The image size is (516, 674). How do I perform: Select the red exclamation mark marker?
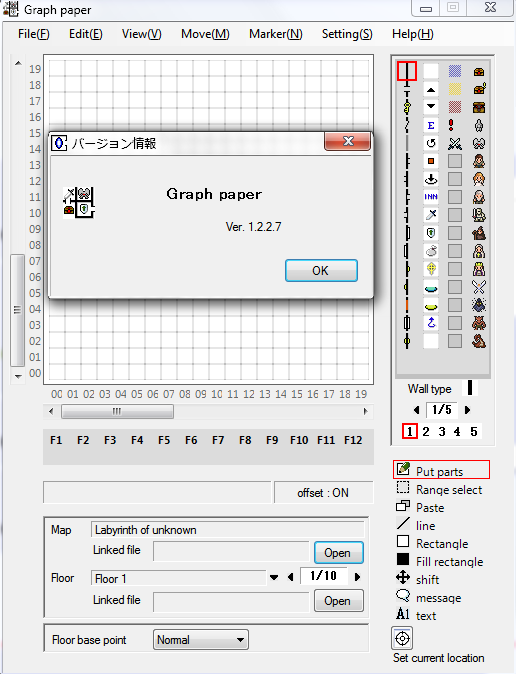click(x=451, y=125)
